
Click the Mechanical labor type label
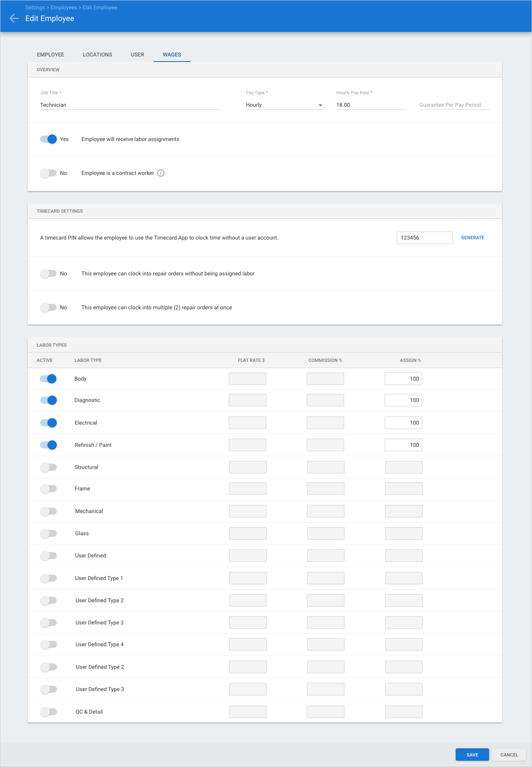point(89,511)
